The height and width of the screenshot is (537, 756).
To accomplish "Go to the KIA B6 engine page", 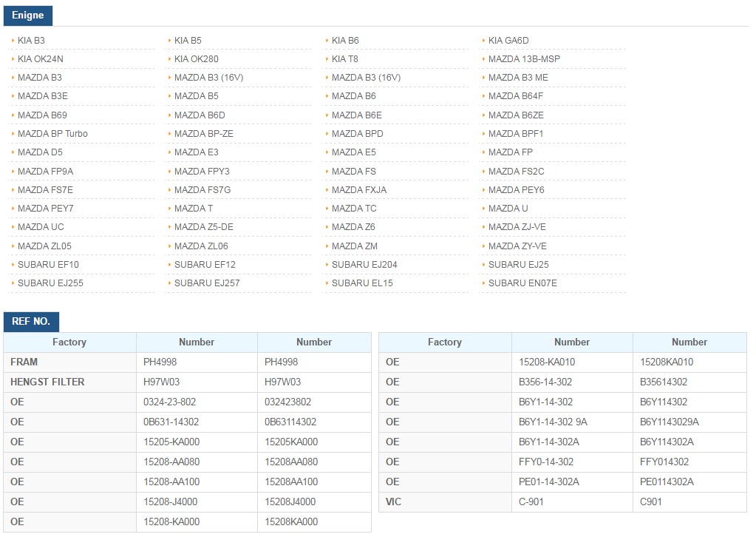I will point(345,41).
